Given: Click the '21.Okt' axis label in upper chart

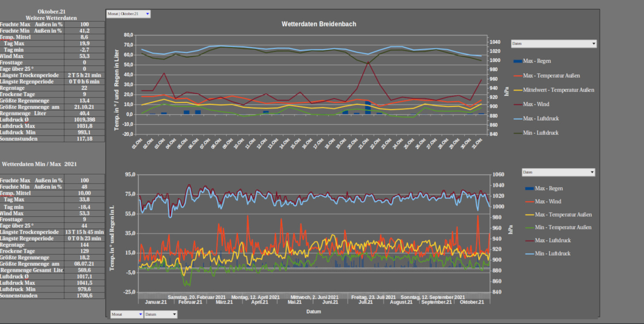Looking at the screenshot, I should point(363,143).
